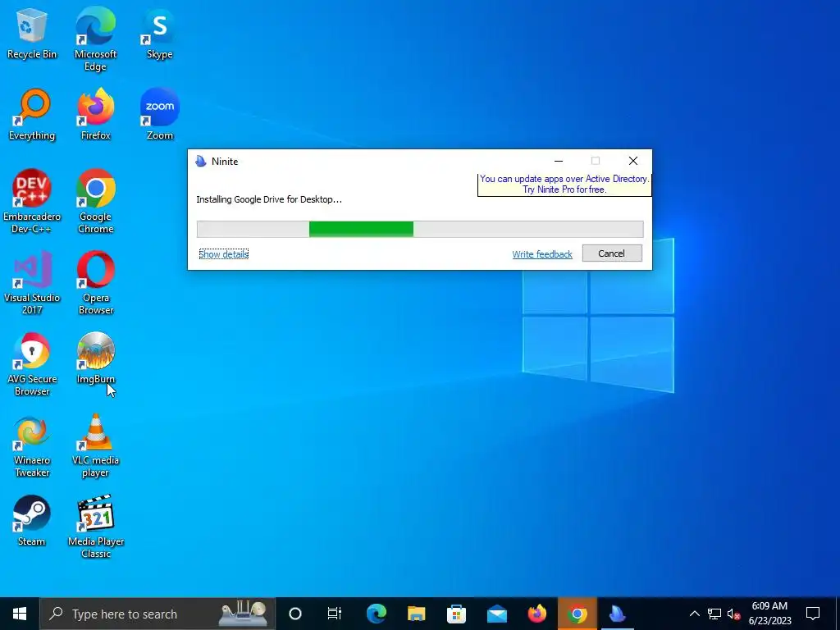Show details of Ninite installation
Viewport: 840px width, 630px height.
point(223,254)
